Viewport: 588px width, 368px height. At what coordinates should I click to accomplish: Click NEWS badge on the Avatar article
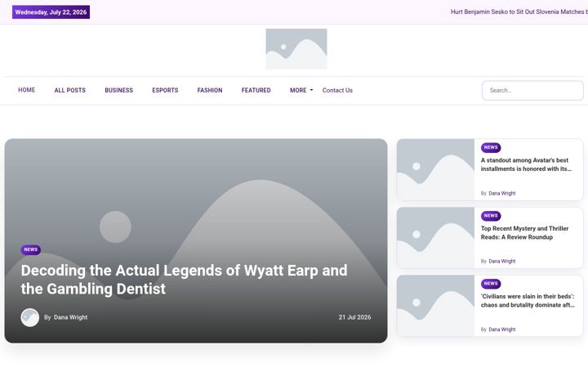(x=491, y=147)
